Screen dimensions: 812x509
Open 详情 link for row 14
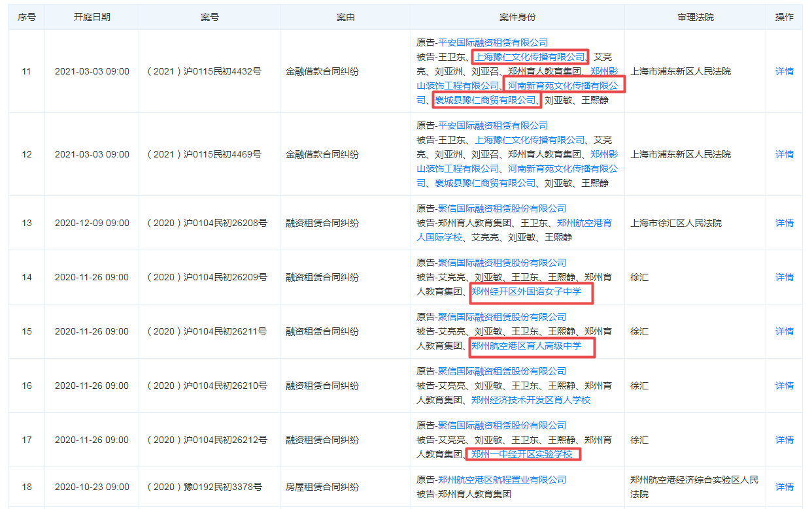click(x=785, y=277)
